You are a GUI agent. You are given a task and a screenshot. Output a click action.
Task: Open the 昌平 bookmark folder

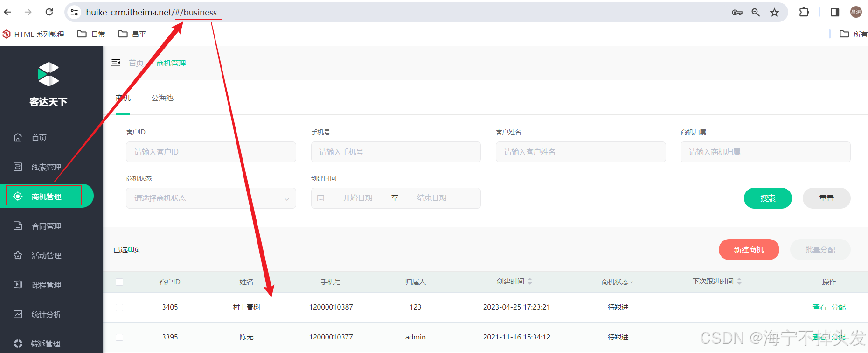coord(132,34)
